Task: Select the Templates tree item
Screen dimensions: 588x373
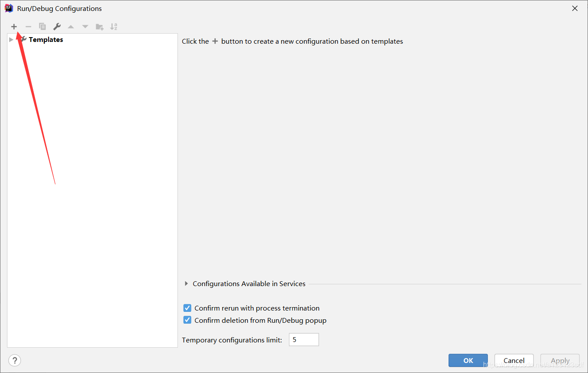Action: click(x=46, y=40)
